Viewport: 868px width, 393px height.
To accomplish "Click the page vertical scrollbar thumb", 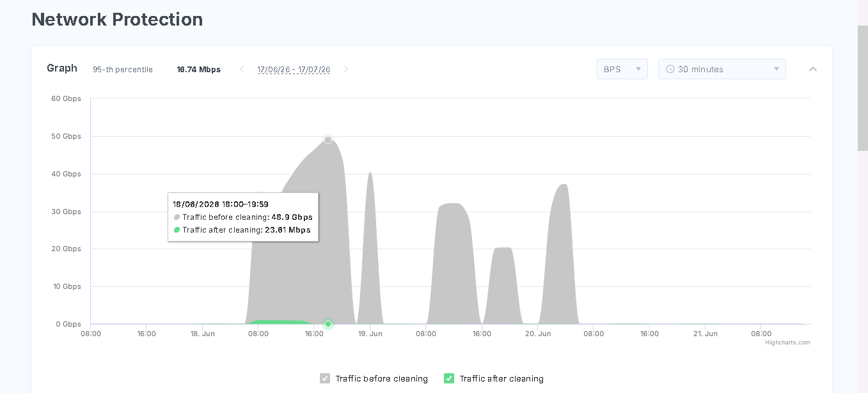I will tap(862, 88).
